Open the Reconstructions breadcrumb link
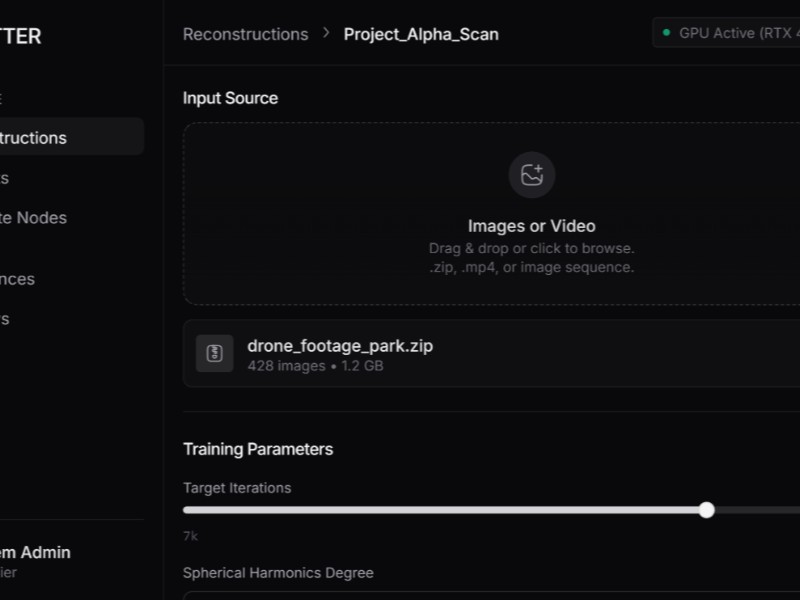The image size is (800, 600). pyautogui.click(x=245, y=34)
